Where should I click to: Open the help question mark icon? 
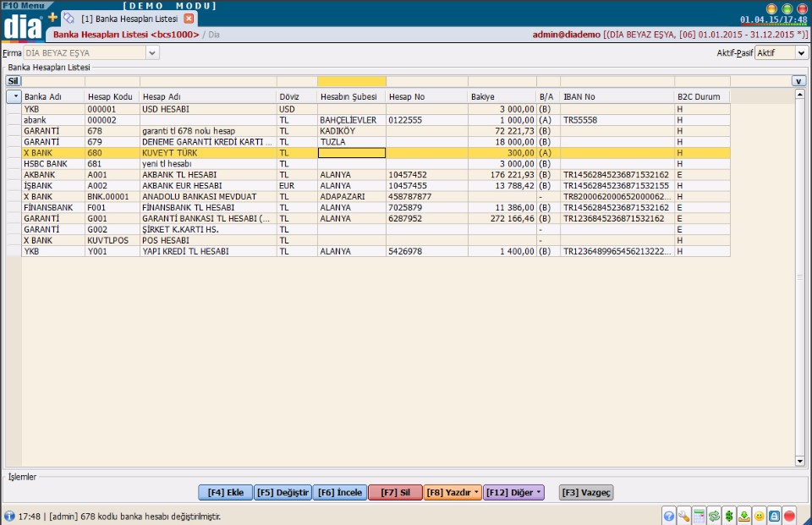[x=668, y=517]
